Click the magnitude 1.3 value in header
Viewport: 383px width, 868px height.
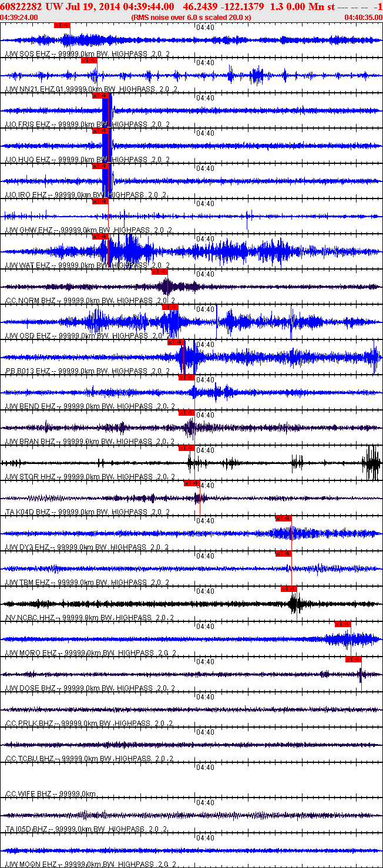(x=276, y=6)
